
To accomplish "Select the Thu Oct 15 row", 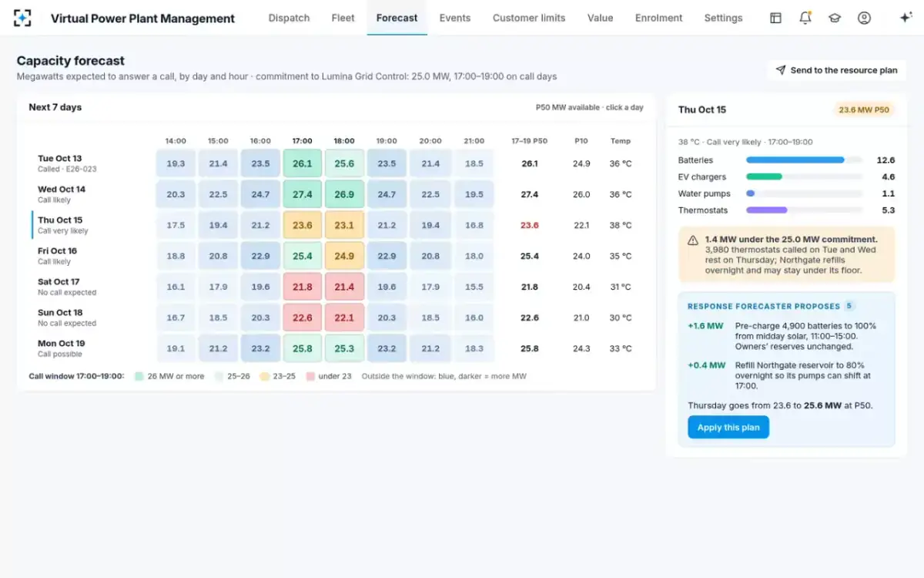I will pyautogui.click(x=336, y=225).
